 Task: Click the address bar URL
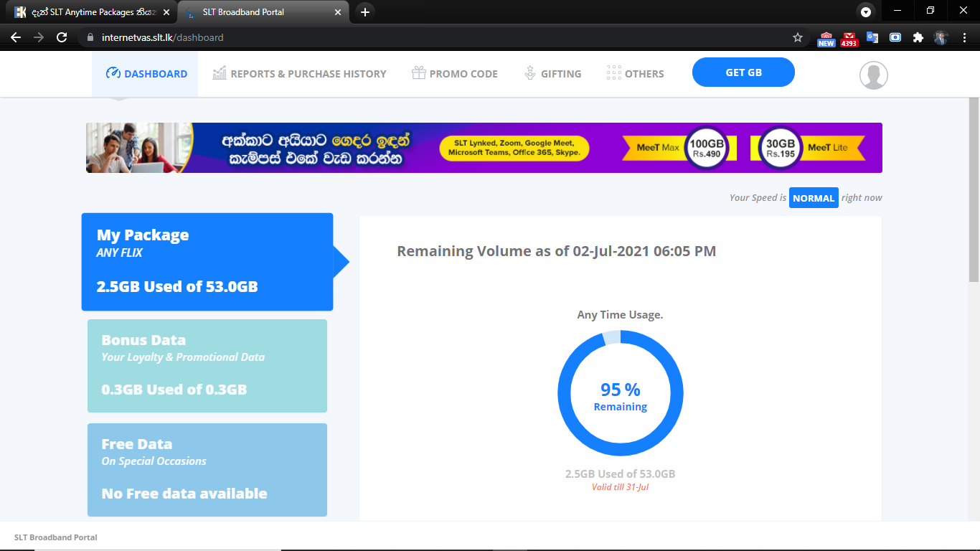pyautogui.click(x=163, y=37)
